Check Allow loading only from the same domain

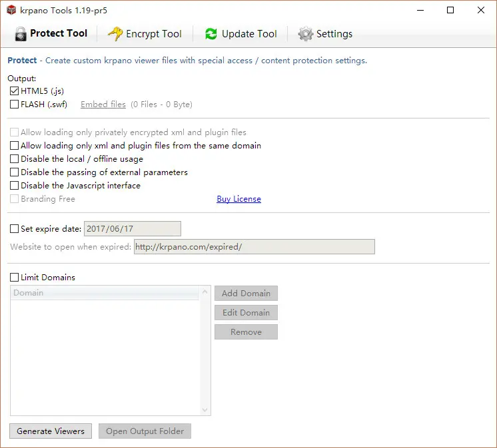pos(14,145)
